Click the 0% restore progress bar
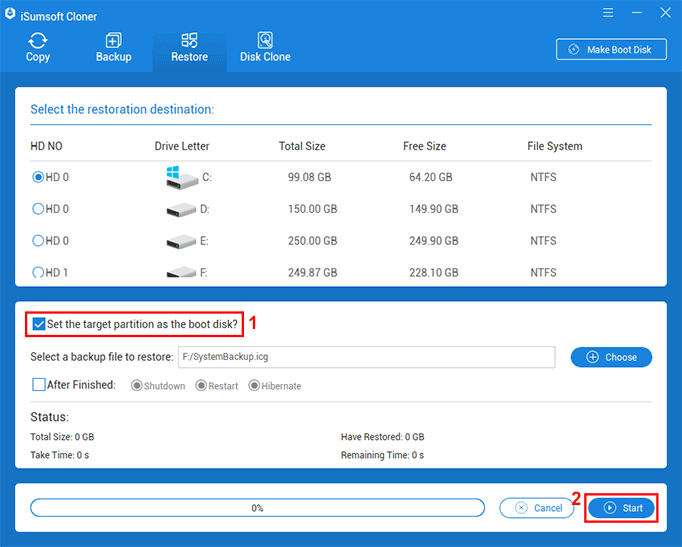This screenshot has height=547, width=682. click(257, 508)
